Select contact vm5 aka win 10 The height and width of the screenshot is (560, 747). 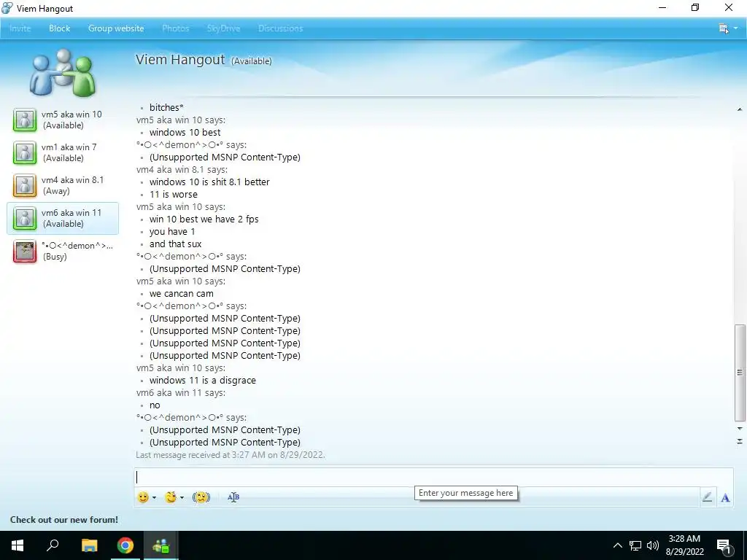[x=63, y=120]
